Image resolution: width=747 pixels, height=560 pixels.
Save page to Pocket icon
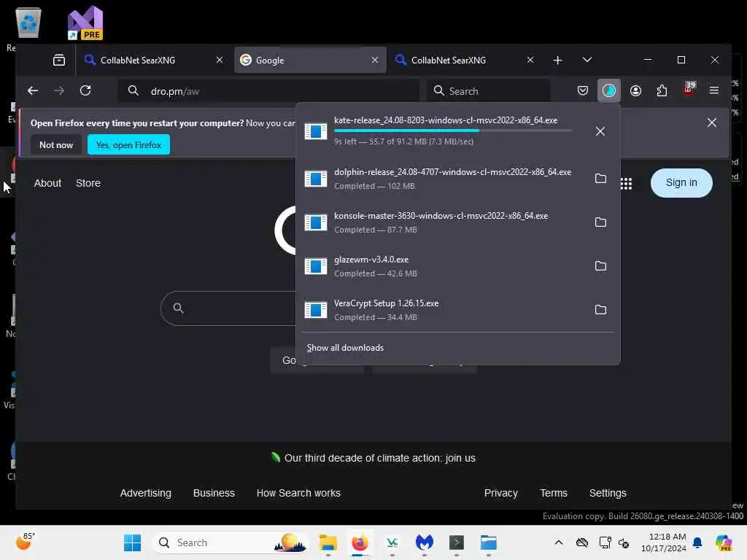(582, 90)
